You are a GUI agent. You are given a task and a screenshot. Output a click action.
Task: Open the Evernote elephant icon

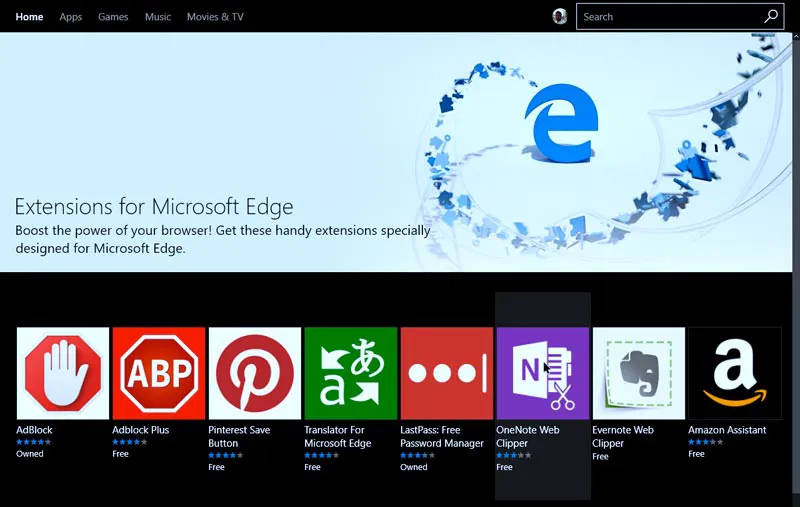click(639, 373)
